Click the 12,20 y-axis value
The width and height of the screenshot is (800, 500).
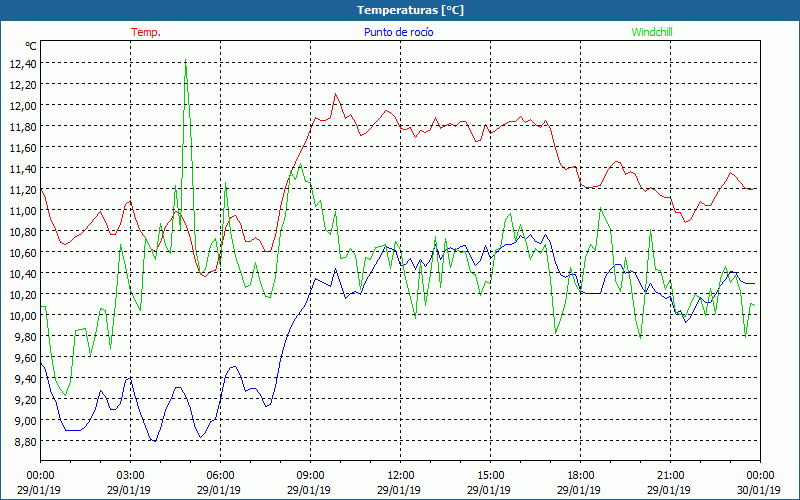click(23, 84)
